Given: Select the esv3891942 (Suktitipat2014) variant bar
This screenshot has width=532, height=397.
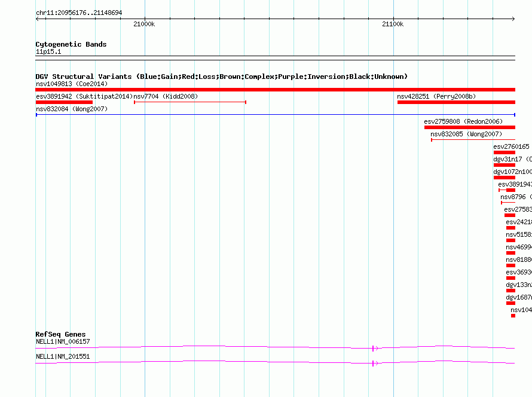Looking at the screenshot, I should point(64,102).
